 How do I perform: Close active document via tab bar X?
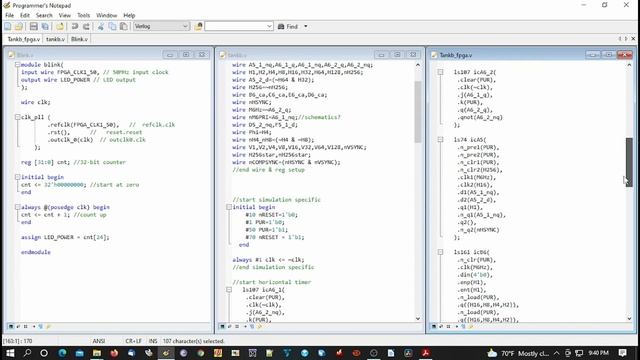pos(633,39)
